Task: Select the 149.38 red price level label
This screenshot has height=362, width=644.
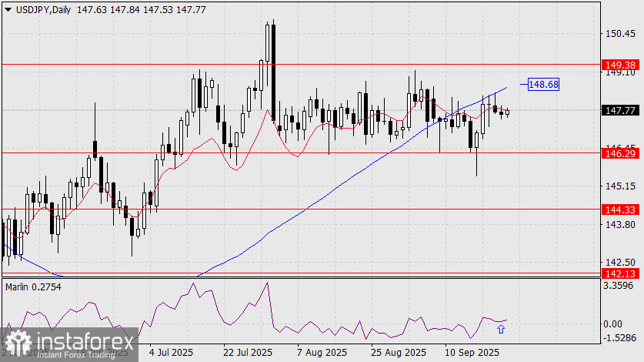Action: (x=620, y=65)
